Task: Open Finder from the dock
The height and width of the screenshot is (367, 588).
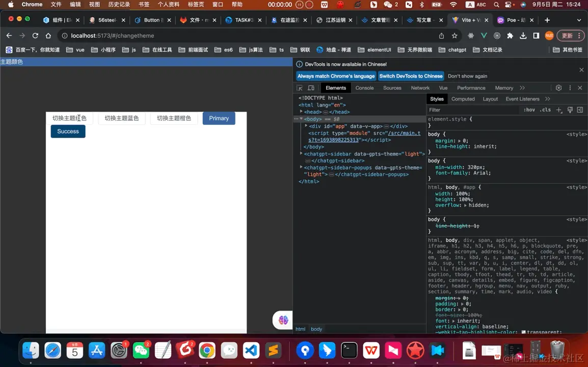Action: 31,351
